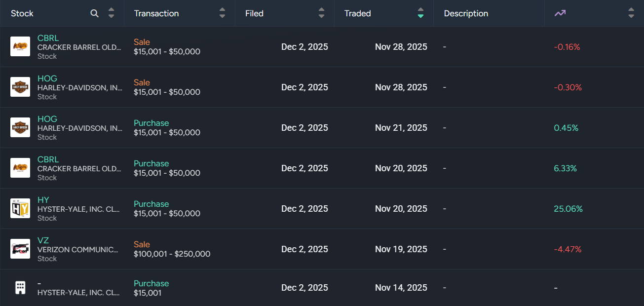The height and width of the screenshot is (306, 644).
Task: Click the generic building icon in last row
Action: [x=20, y=288]
